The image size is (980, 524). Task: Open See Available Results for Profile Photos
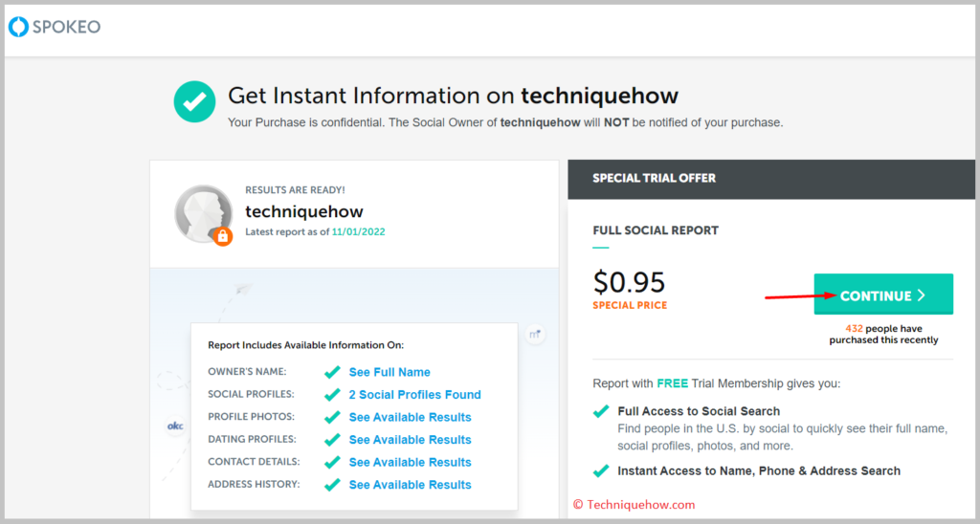point(410,417)
